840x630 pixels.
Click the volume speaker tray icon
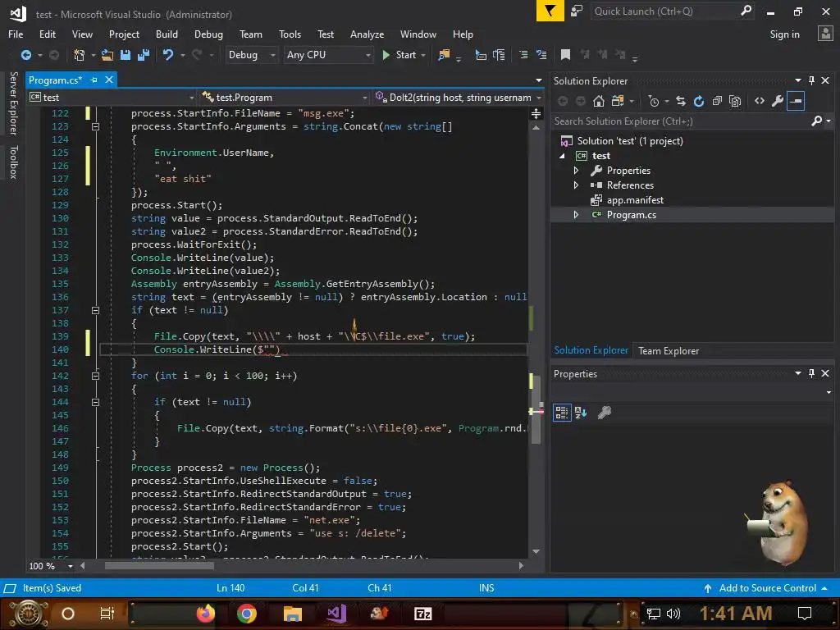[x=673, y=613]
